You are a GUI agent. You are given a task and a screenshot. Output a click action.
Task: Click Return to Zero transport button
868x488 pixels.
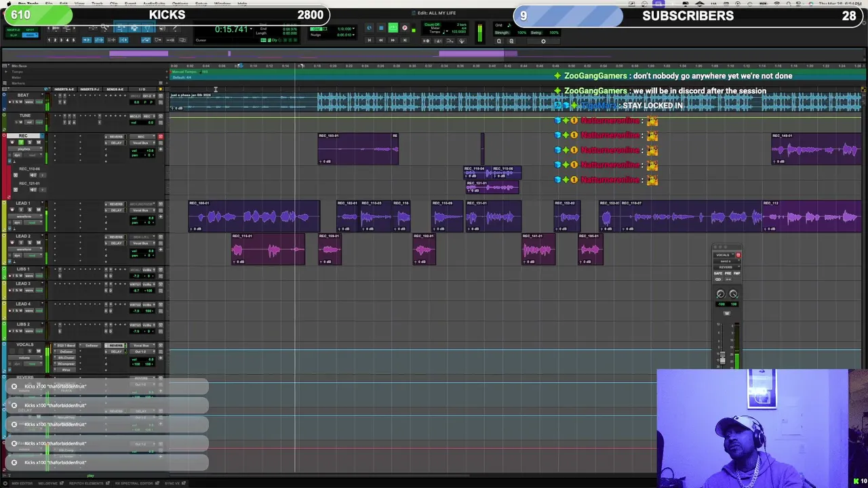click(x=370, y=40)
